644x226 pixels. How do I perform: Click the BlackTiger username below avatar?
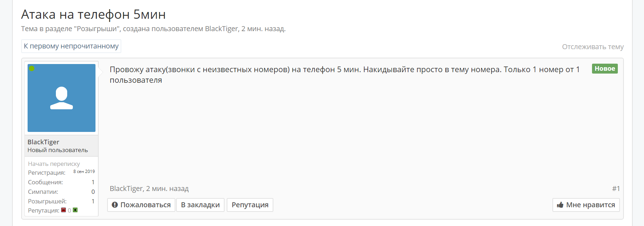pos(43,142)
